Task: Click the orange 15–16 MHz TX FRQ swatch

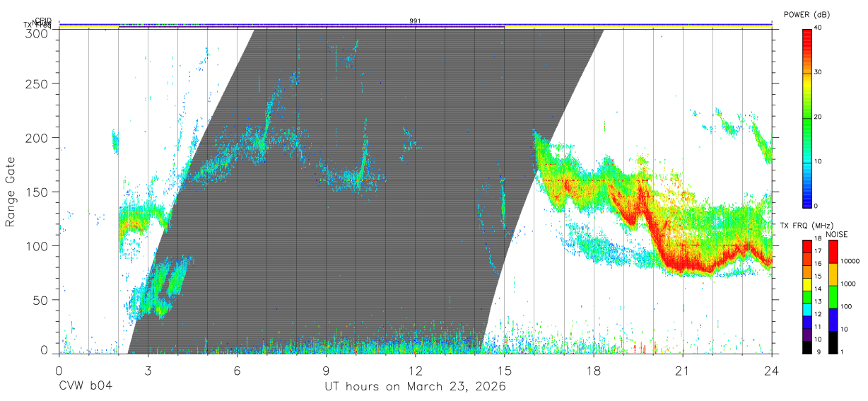Action: pos(807,271)
